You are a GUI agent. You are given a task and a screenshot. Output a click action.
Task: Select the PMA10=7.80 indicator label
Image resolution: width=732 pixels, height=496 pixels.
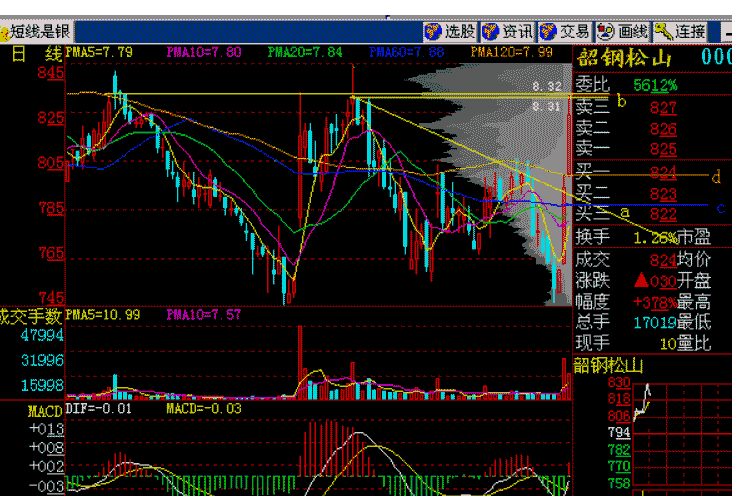pyautogui.click(x=204, y=52)
